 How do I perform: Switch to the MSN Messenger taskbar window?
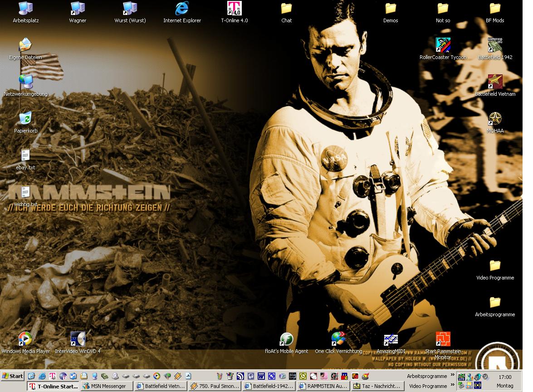click(107, 386)
